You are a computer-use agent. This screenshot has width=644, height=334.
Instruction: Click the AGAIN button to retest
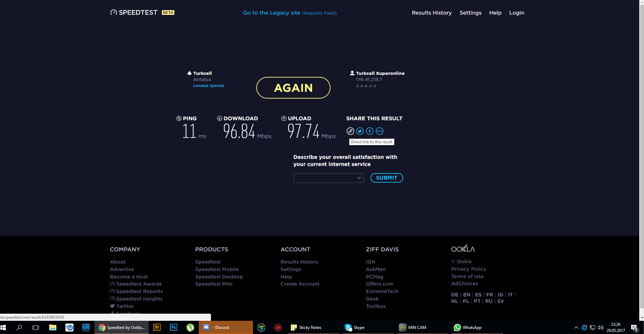293,88
